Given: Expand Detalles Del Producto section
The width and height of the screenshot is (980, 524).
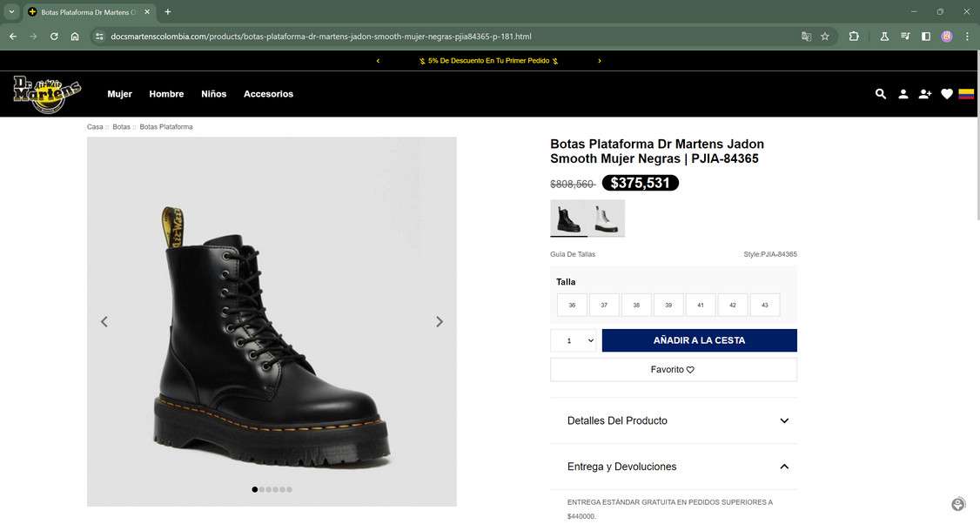Looking at the screenshot, I should pos(674,420).
